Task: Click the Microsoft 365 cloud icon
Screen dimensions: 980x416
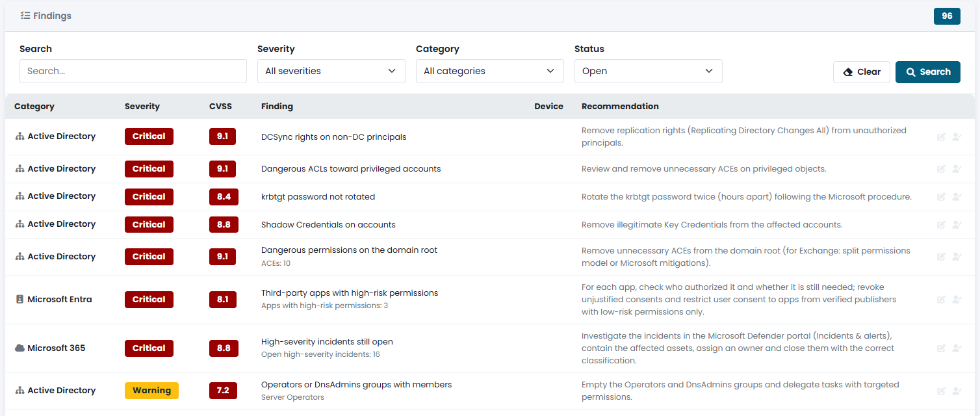Action: [x=19, y=348]
